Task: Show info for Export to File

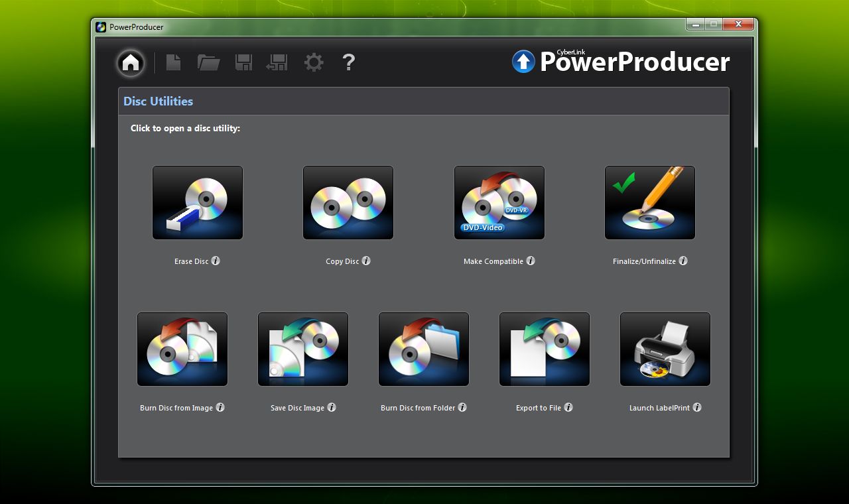Action: click(x=568, y=407)
